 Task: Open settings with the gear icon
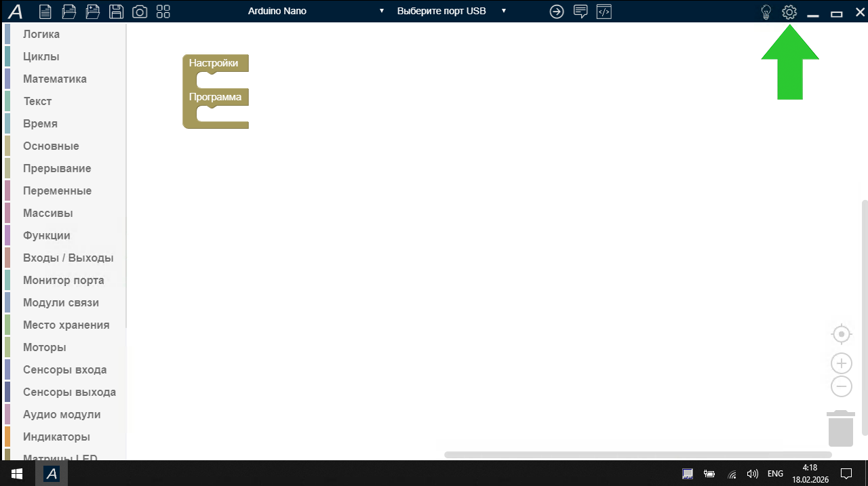[789, 12]
